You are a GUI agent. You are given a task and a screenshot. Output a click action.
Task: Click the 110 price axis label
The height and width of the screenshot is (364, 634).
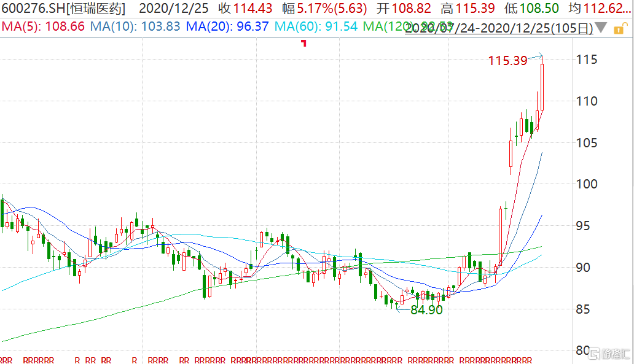click(x=586, y=101)
